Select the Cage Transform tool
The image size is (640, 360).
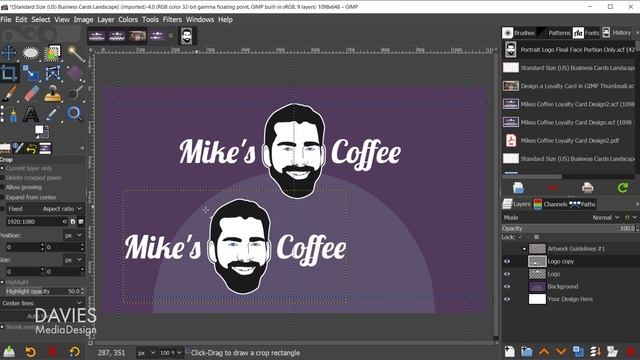click(x=53, y=73)
